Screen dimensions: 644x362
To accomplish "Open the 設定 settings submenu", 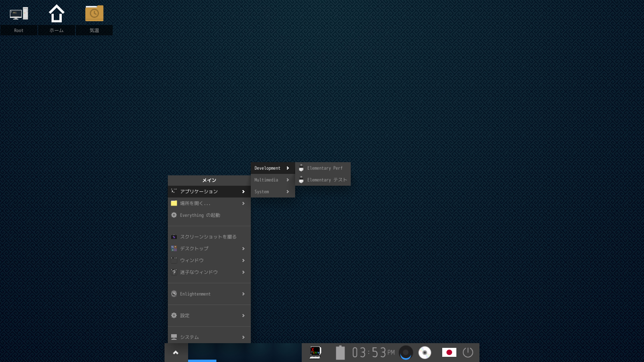I will [209, 316].
